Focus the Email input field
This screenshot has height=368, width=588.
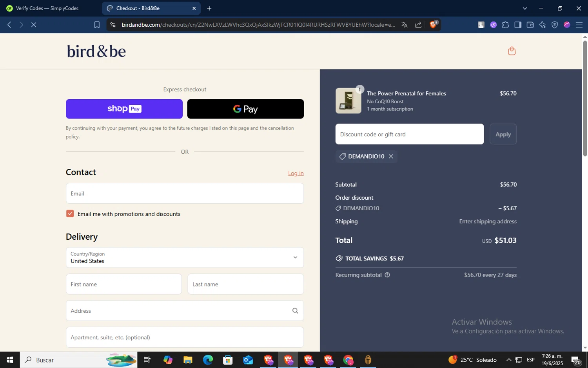185,193
